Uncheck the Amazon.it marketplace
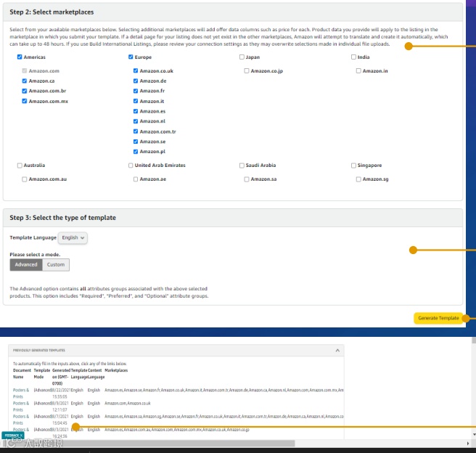Viewport: 476px width, 453px height. pos(136,101)
